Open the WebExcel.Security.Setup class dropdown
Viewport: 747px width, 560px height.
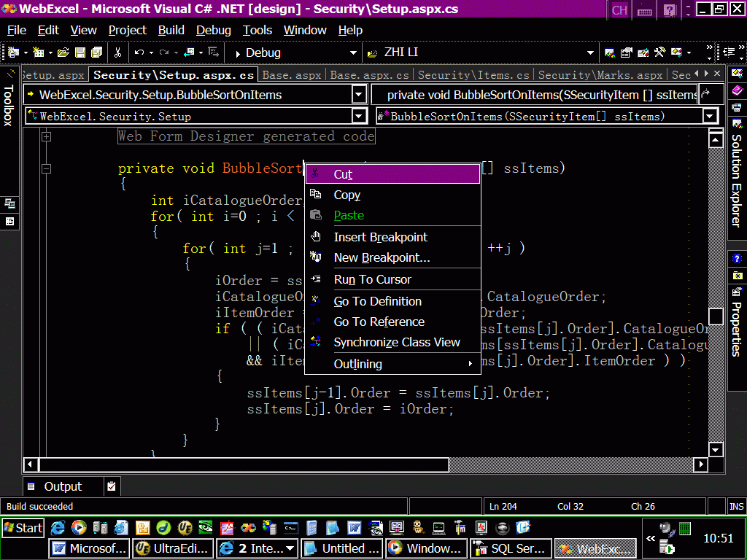tap(359, 116)
